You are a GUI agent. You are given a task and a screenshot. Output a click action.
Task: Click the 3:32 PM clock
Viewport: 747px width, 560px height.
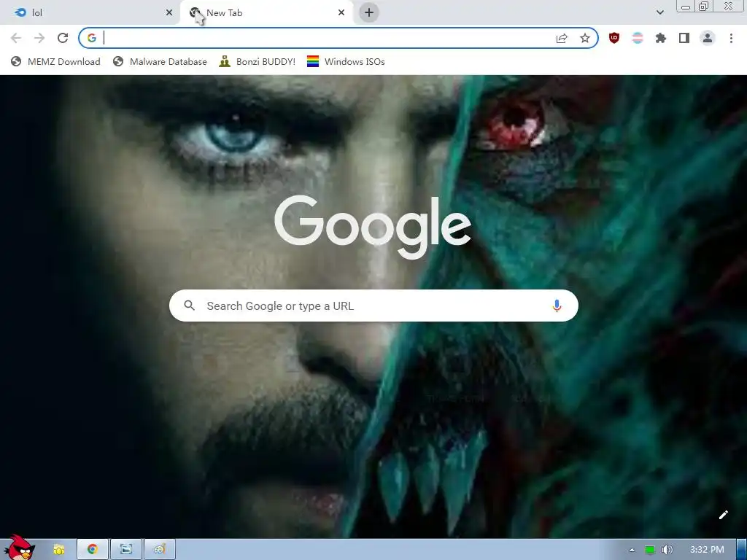(707, 550)
